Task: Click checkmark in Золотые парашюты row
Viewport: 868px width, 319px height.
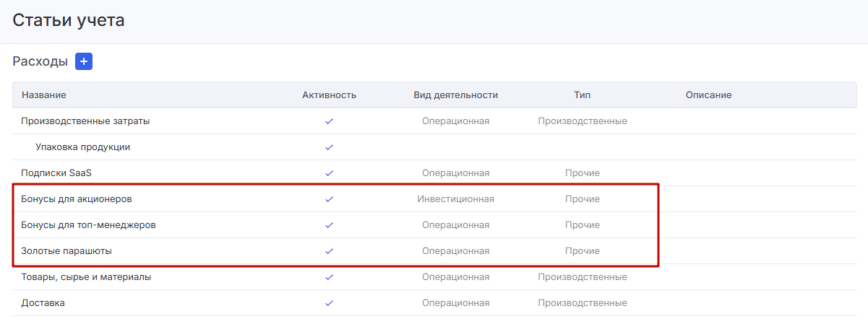Action: coord(329,251)
